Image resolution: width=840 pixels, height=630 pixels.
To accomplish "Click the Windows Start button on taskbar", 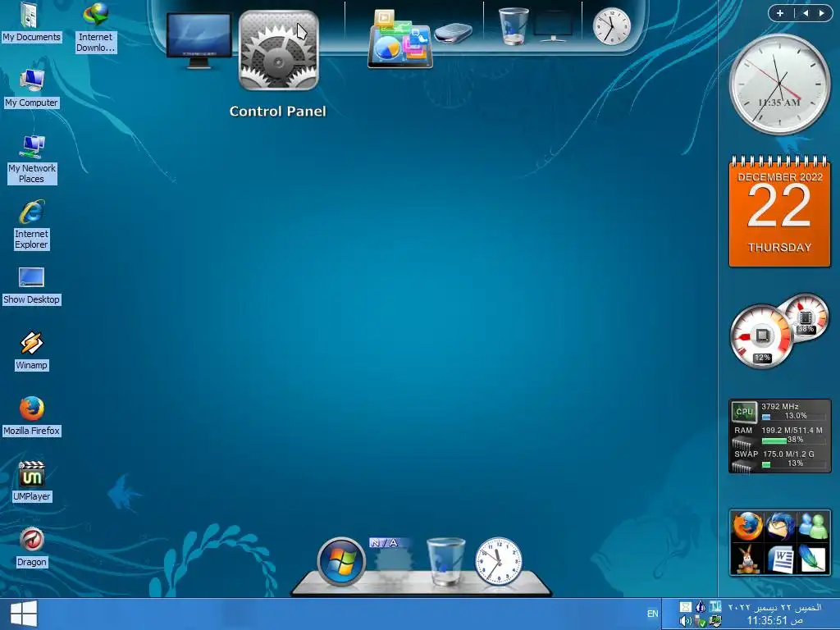I will 24,614.
